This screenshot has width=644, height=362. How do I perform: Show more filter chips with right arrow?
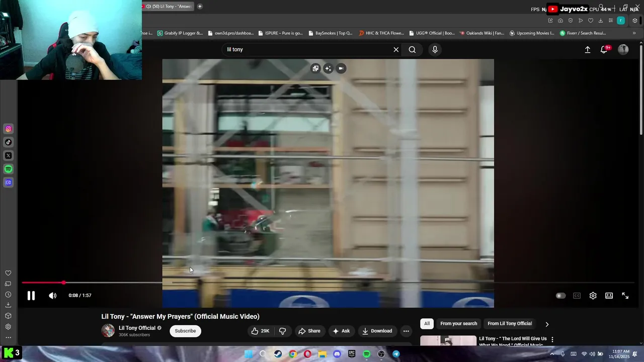(547, 324)
